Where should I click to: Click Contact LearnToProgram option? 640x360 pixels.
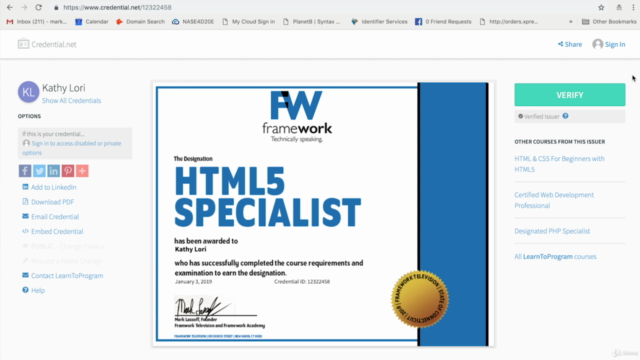click(x=62, y=276)
